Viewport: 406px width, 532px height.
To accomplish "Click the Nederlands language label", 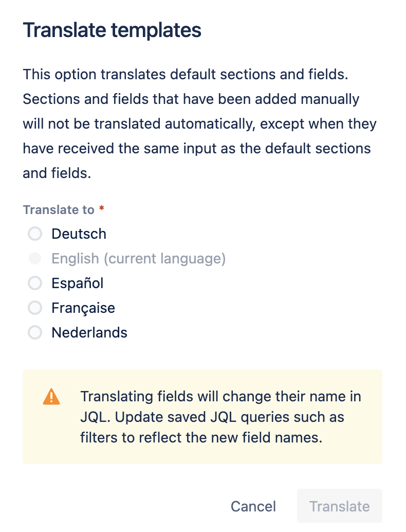I will click(x=89, y=332).
